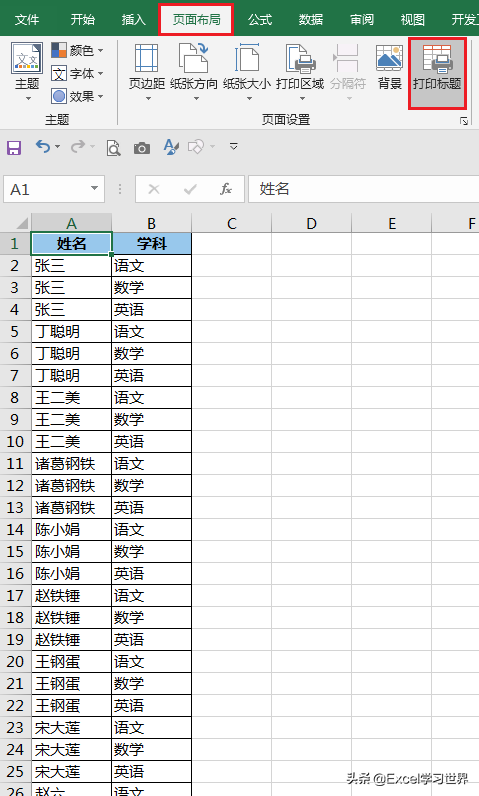The height and width of the screenshot is (796, 479).
Task: Switch to the Home (开始) tab
Action: [83, 19]
